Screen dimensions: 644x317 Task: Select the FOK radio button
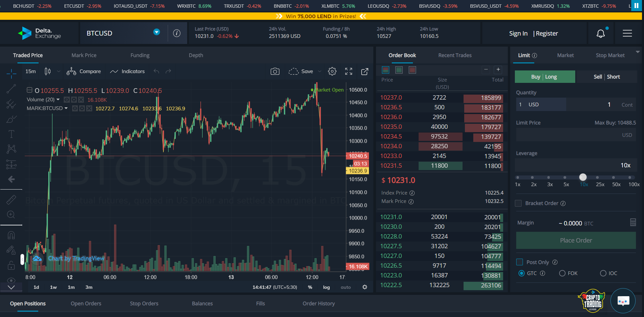pos(562,273)
